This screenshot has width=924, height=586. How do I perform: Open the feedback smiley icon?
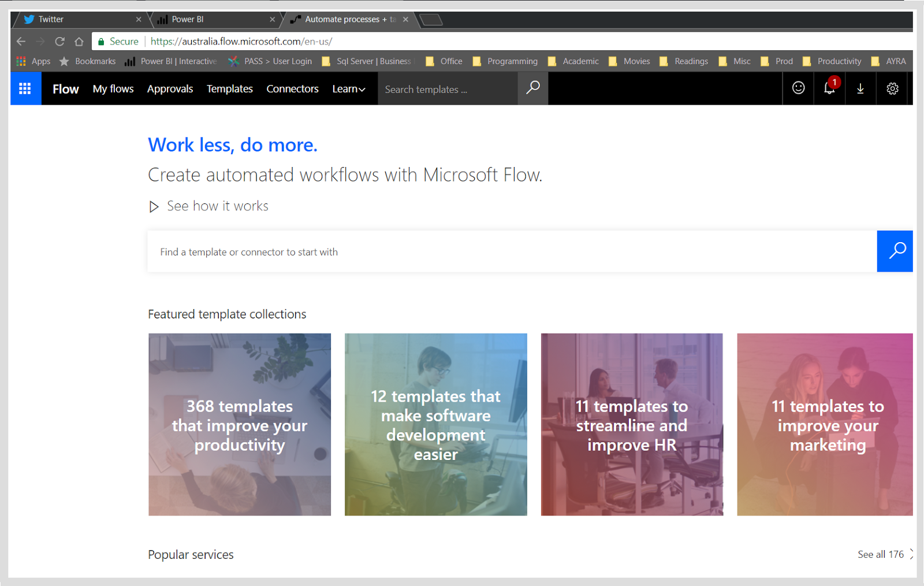(798, 88)
